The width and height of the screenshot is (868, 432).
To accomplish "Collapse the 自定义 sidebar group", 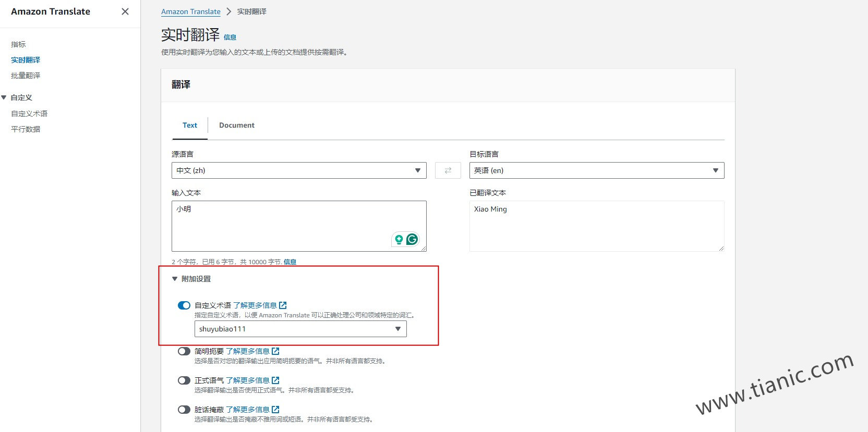I will click(x=4, y=97).
